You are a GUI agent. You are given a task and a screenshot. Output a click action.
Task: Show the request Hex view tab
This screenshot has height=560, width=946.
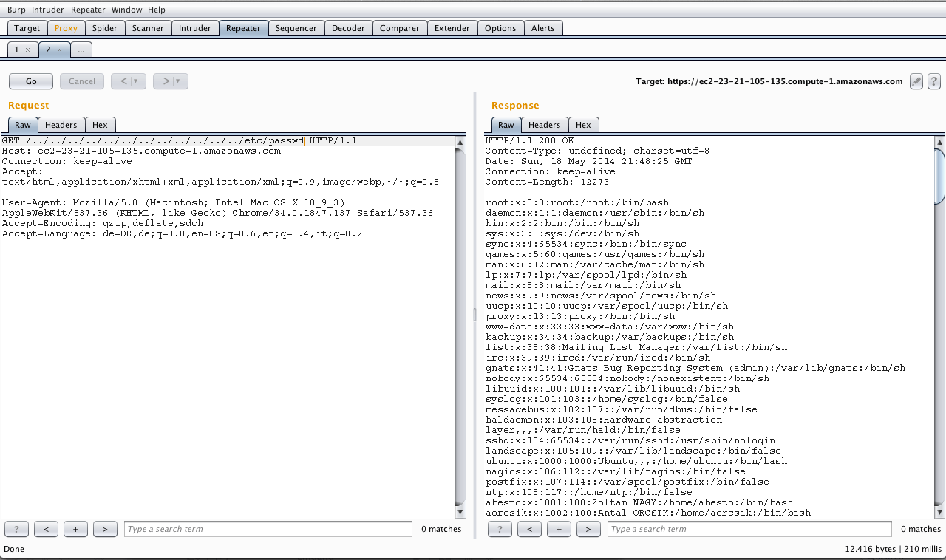coord(100,125)
